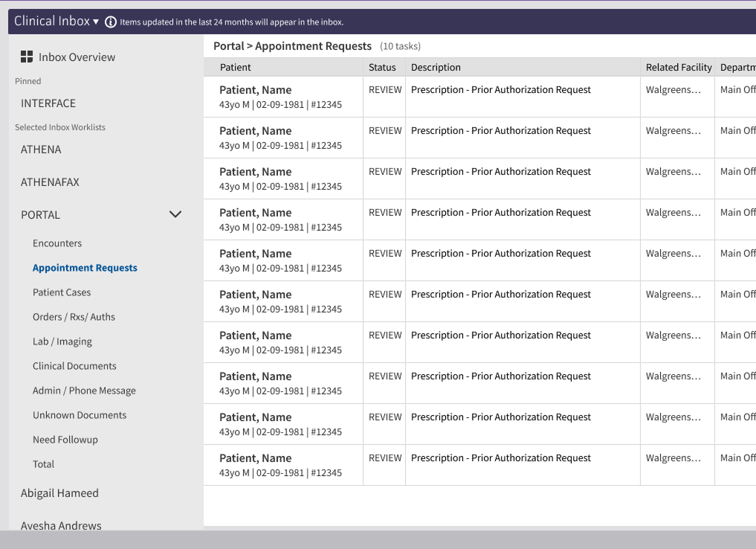Viewport: 756px width, 549px height.
Task: Select the ATHENA worklist
Action: pyautogui.click(x=41, y=150)
